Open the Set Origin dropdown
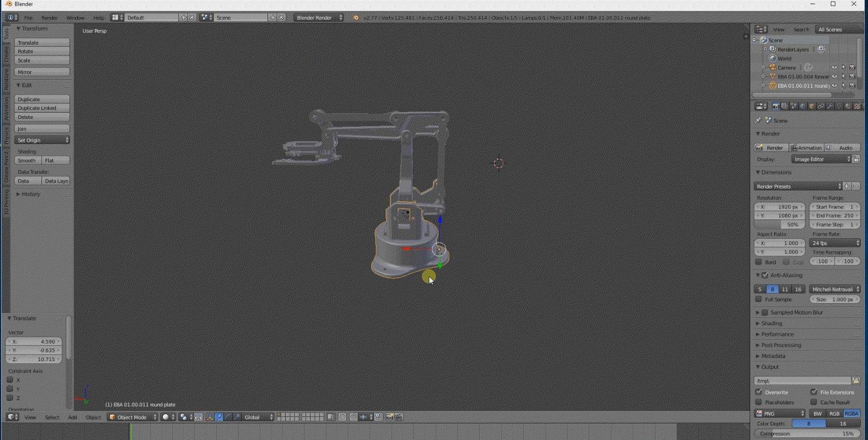The height and width of the screenshot is (440, 868). 42,140
